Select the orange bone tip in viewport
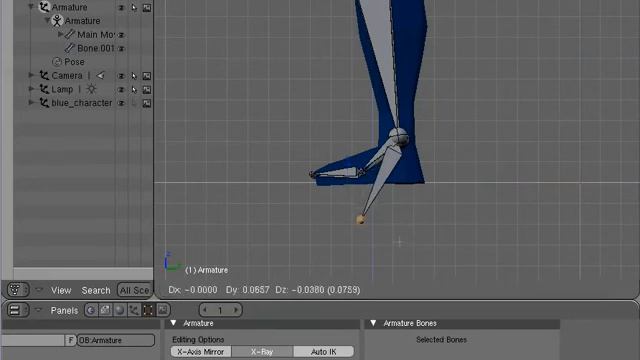 [360, 220]
